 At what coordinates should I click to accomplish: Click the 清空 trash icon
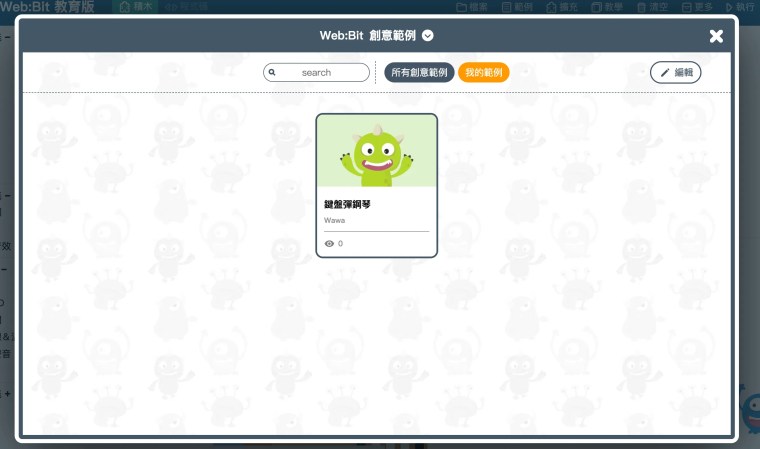[641, 7]
